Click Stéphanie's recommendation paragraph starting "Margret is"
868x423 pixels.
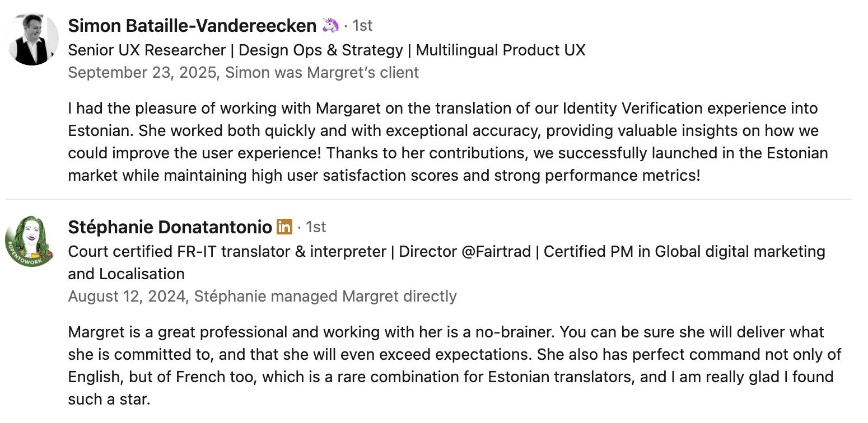click(x=454, y=365)
